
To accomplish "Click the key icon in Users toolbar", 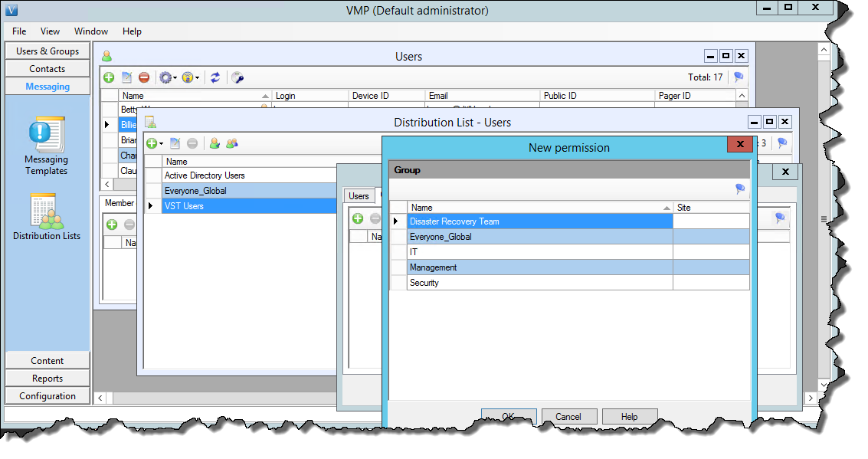I will 237,77.
